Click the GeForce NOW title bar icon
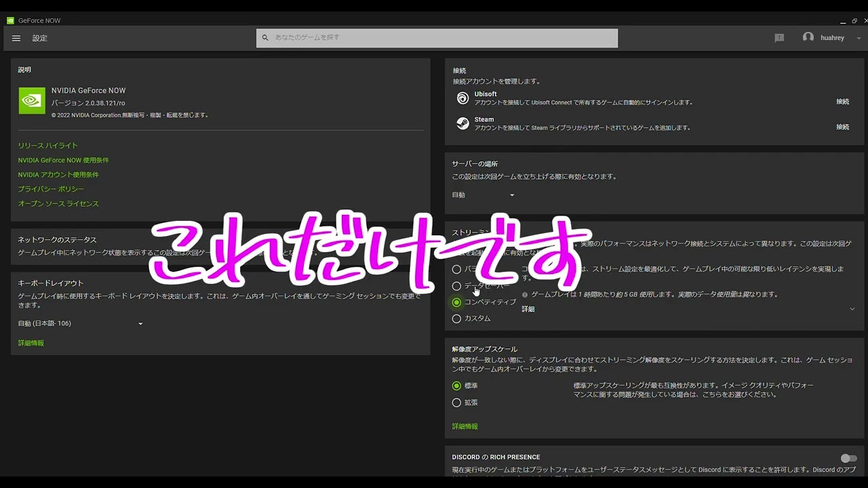 (10, 20)
